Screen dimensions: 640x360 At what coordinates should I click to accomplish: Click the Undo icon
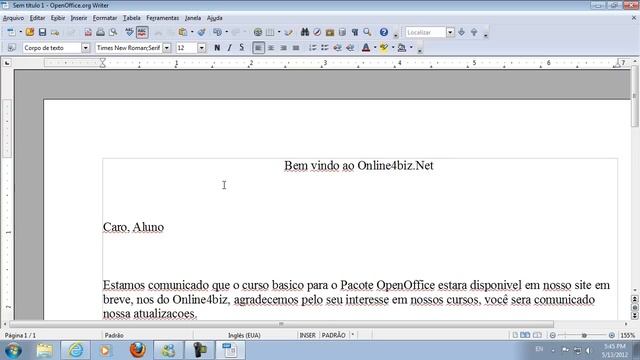(x=218, y=32)
